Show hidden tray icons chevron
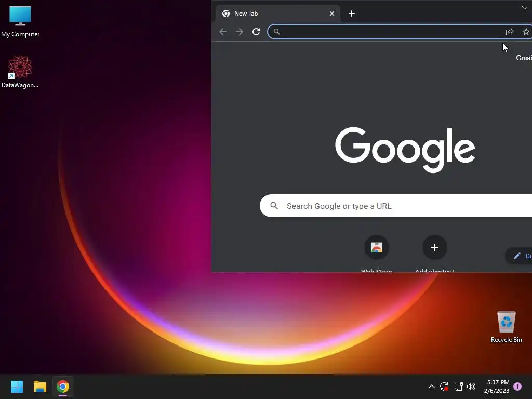Viewport: 532px width, 399px height. (x=432, y=387)
